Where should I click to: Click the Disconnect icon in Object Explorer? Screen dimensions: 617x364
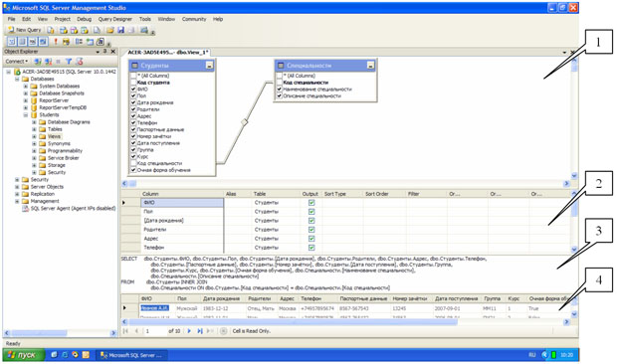[48, 62]
